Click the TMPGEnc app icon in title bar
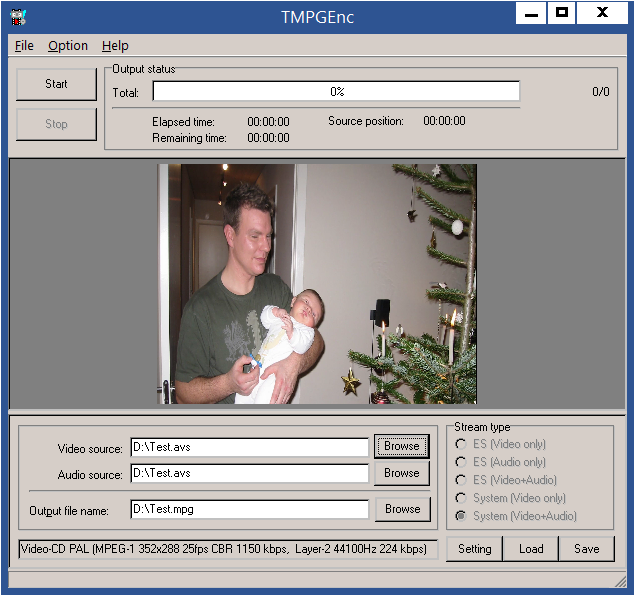Image resolution: width=635 pixels, height=596 pixels. point(18,17)
